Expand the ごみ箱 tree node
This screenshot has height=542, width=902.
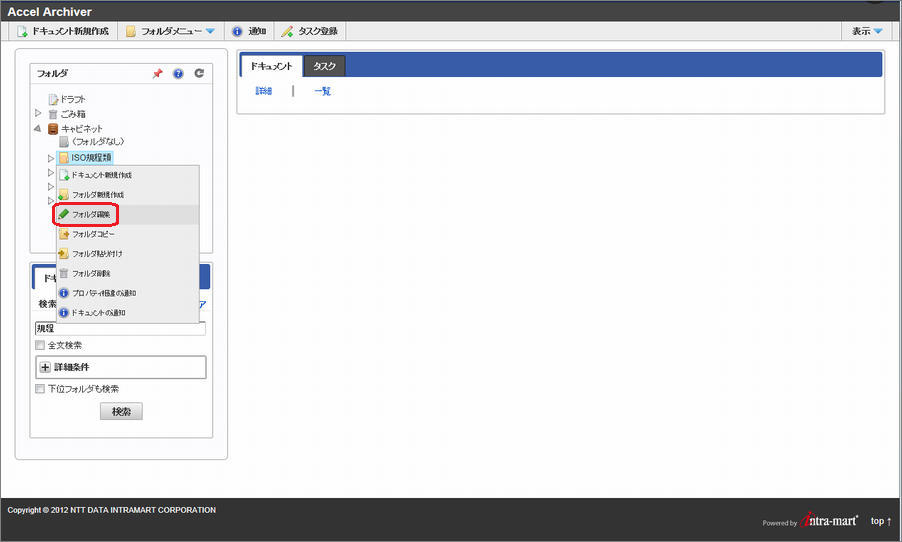[38, 113]
